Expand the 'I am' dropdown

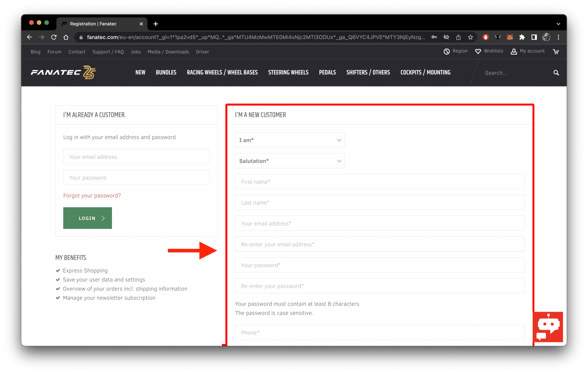[290, 140]
